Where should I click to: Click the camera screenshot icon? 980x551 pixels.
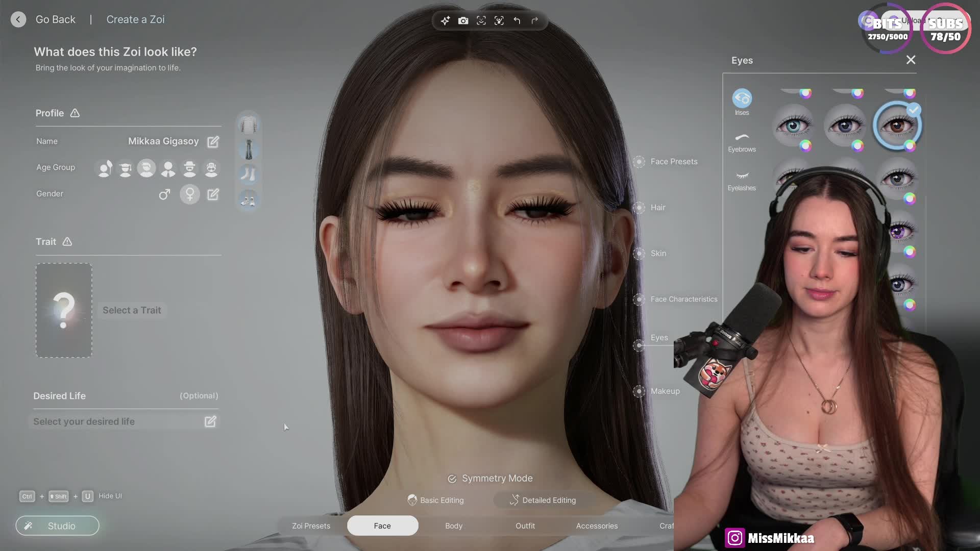pos(463,21)
